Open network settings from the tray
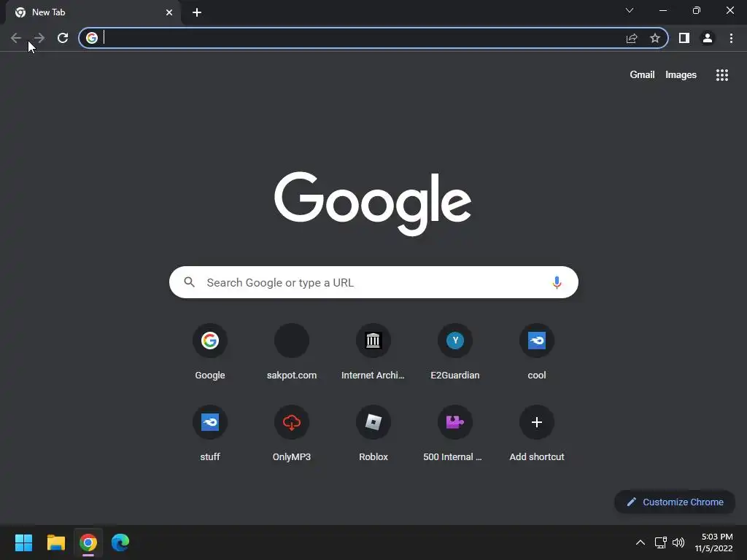The image size is (747, 560). [660, 542]
